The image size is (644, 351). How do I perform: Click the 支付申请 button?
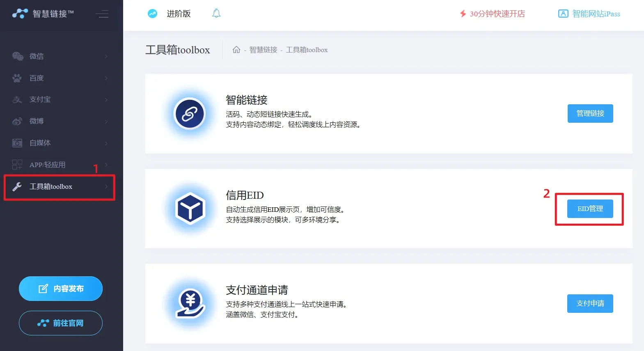point(590,303)
